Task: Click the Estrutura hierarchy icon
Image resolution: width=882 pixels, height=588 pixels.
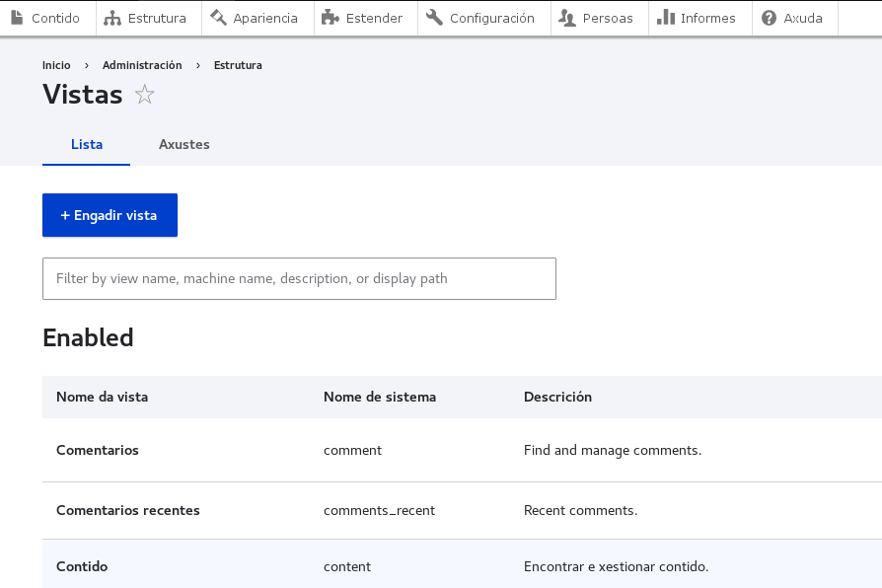Action: click(112, 18)
